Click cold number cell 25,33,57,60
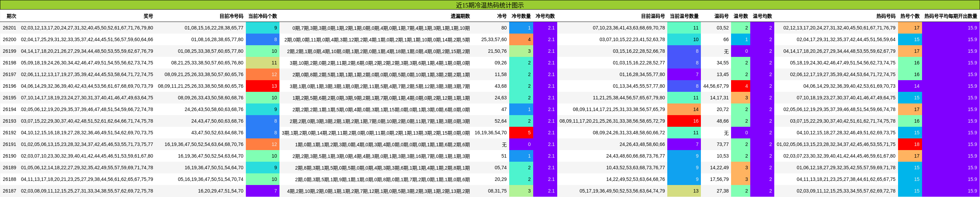Image resolution: width=980 pixels, height=197 pixels. pyautogui.click(x=494, y=39)
